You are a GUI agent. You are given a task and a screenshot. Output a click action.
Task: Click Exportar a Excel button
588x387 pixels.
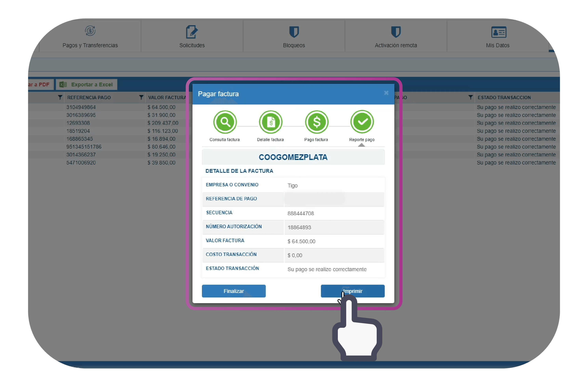(86, 84)
